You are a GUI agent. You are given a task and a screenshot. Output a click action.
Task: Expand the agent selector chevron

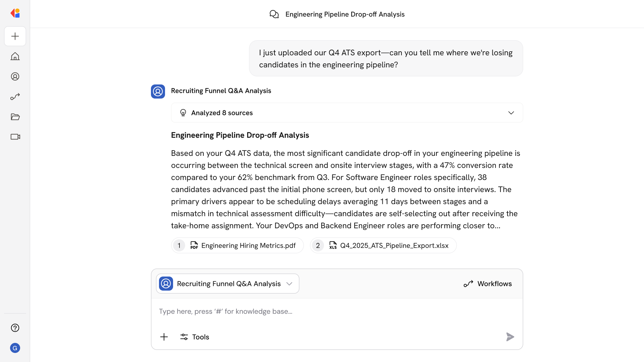pos(289,284)
